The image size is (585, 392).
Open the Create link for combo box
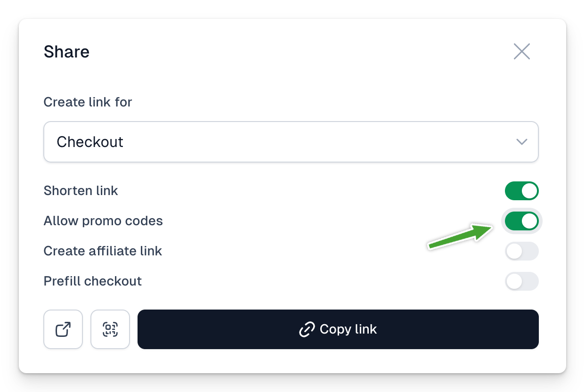(291, 142)
